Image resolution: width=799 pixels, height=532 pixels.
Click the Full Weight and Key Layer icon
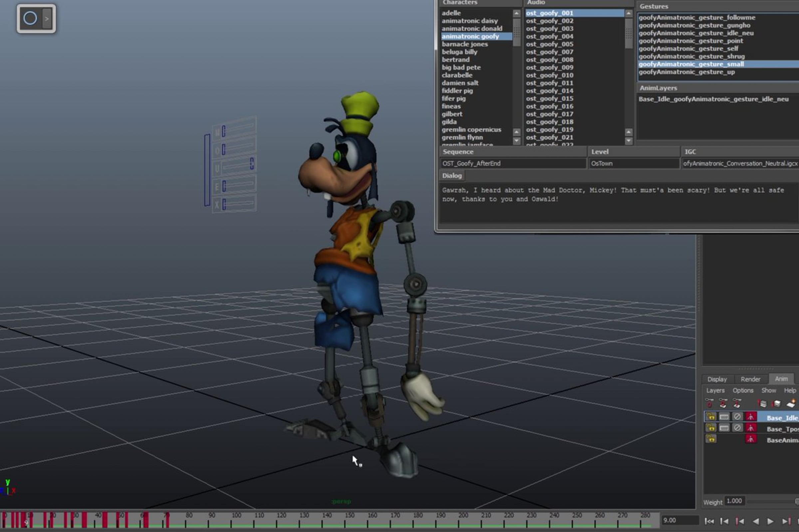pyautogui.click(x=737, y=403)
